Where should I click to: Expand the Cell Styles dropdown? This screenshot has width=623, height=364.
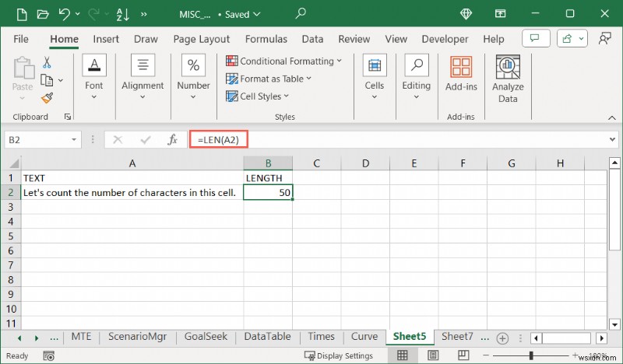click(287, 96)
